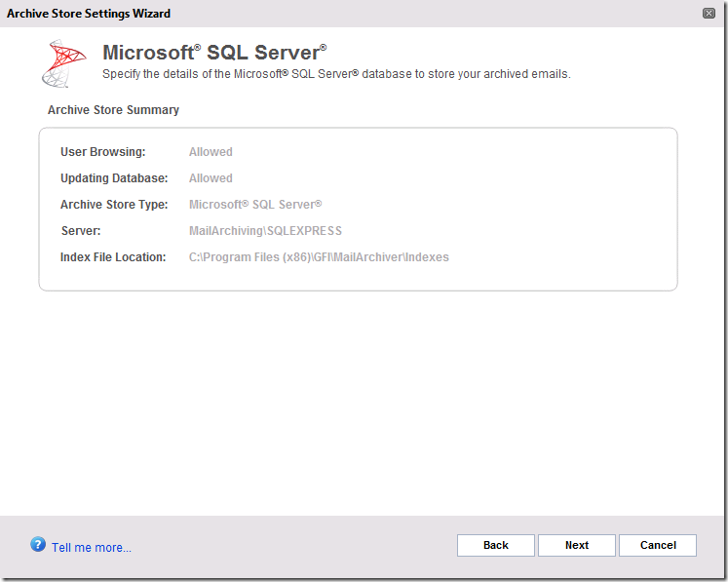Click the 'Index File Location:' label
This screenshot has width=728, height=582.
click(113, 257)
